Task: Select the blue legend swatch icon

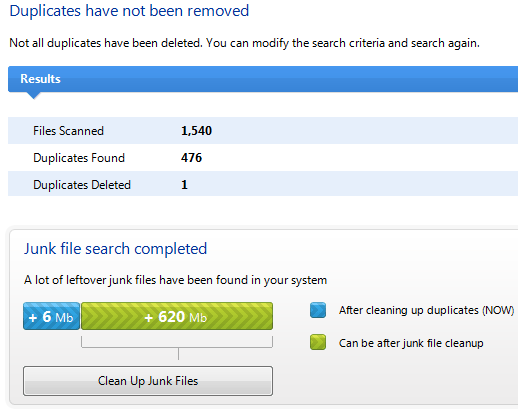Action: point(318,310)
